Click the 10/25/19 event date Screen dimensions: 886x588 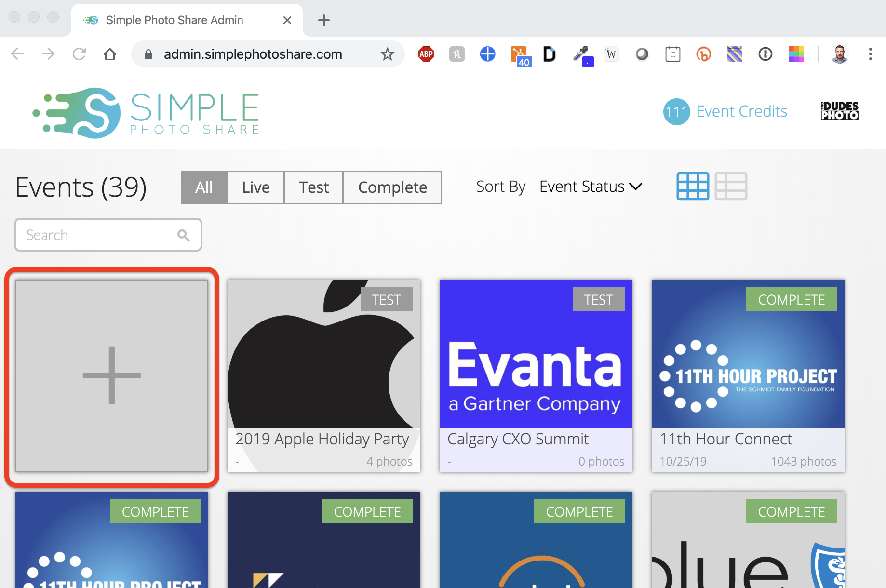pyautogui.click(x=683, y=461)
